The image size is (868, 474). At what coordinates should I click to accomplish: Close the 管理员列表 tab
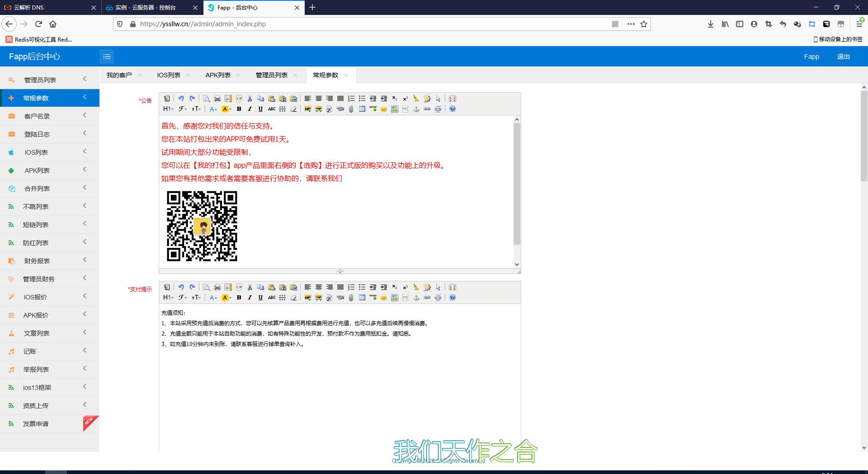295,76
